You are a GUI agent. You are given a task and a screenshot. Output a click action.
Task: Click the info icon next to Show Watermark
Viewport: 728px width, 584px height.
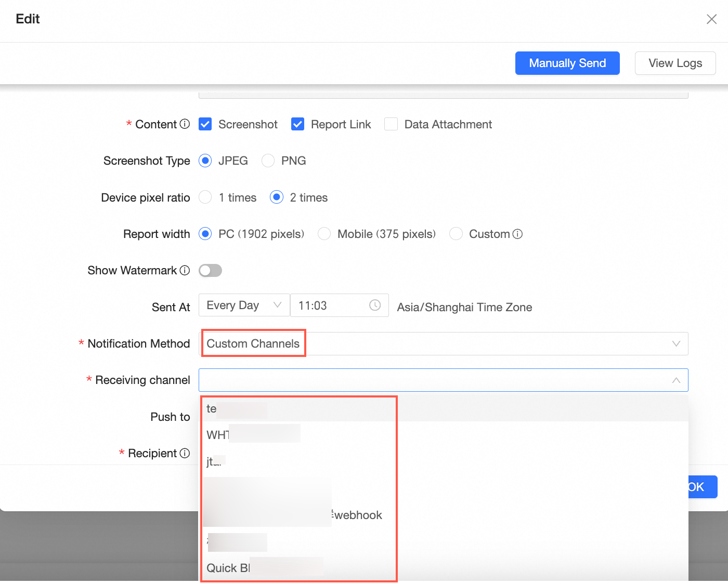185,270
